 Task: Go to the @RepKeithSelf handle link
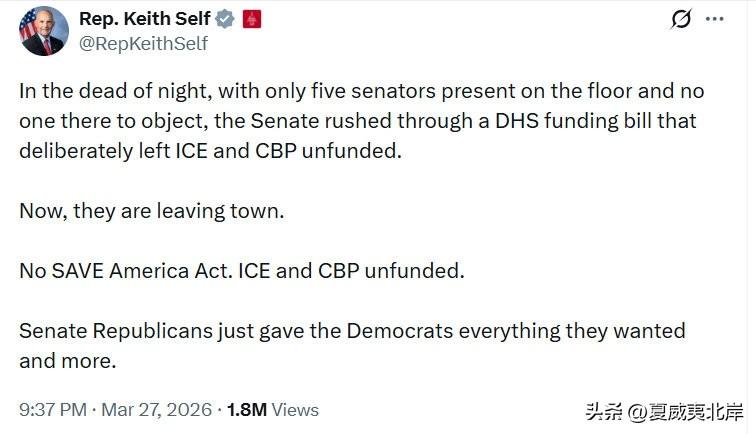click(143, 43)
